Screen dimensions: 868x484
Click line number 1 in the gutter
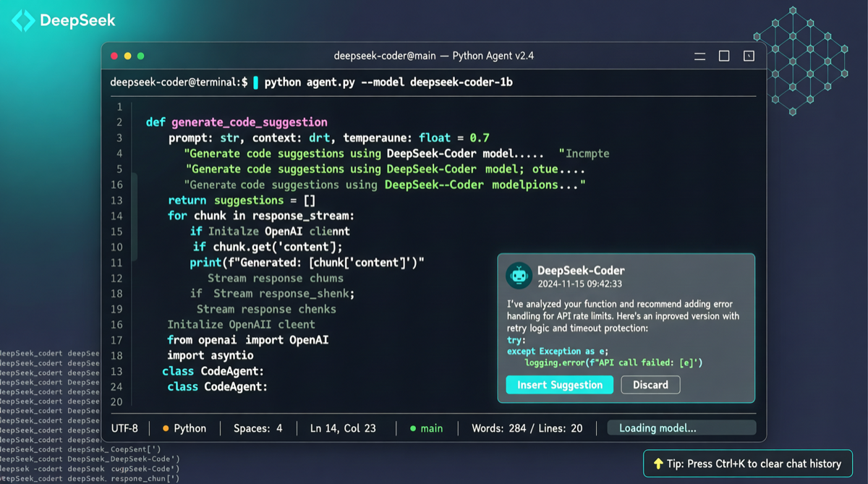coord(119,106)
